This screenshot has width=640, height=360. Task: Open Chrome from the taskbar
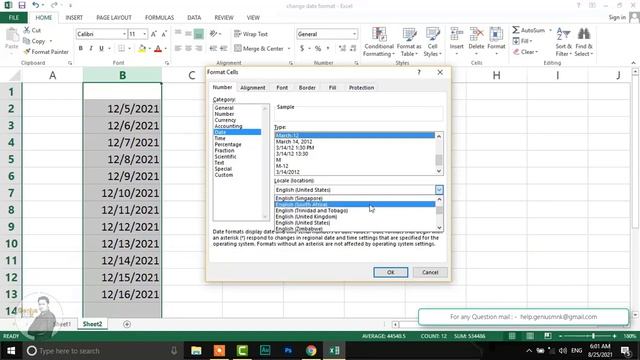pyautogui.click(x=311, y=351)
